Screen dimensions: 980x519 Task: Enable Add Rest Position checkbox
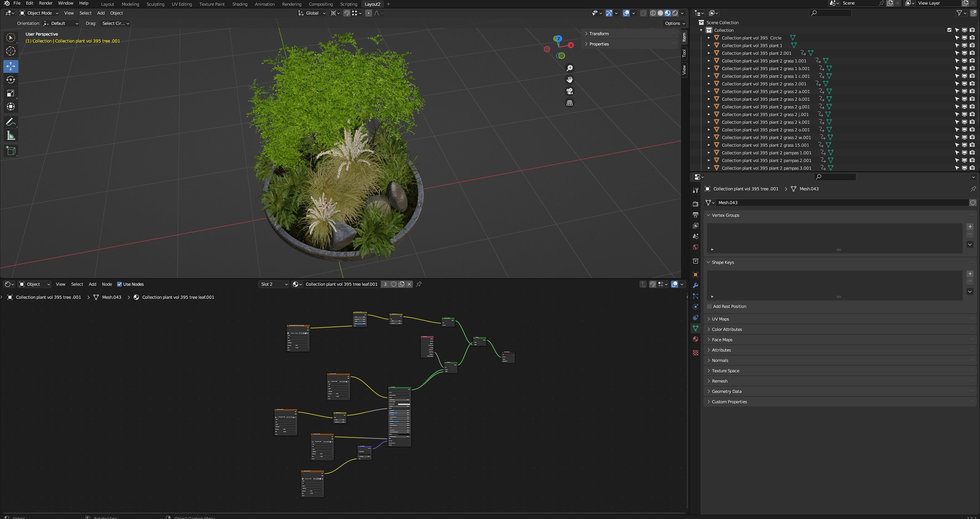point(709,306)
